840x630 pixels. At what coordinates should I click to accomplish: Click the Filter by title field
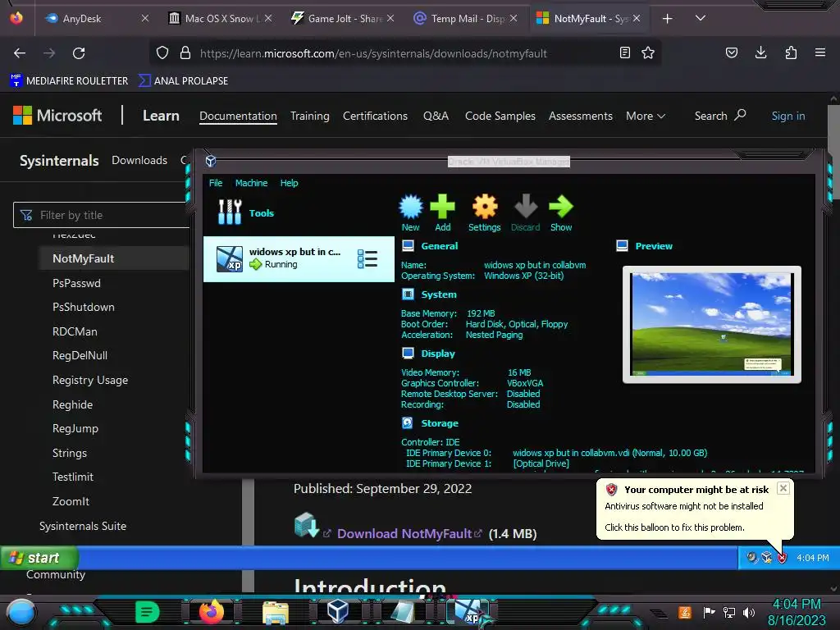(101, 215)
